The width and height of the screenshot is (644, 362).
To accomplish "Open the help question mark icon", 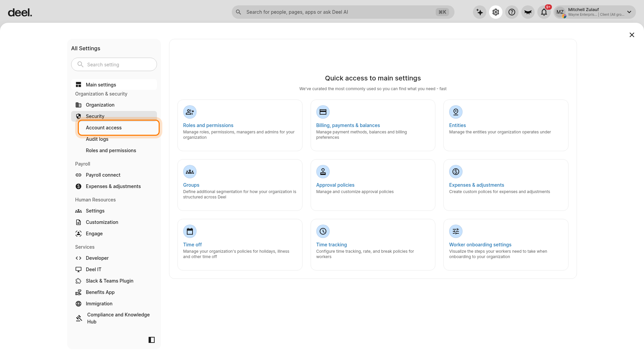I will click(x=512, y=12).
